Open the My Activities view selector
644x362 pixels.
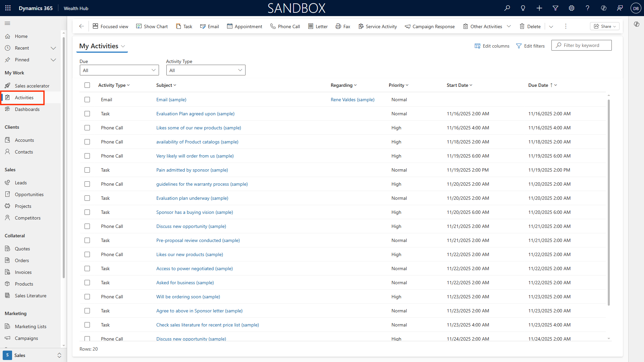tap(102, 46)
